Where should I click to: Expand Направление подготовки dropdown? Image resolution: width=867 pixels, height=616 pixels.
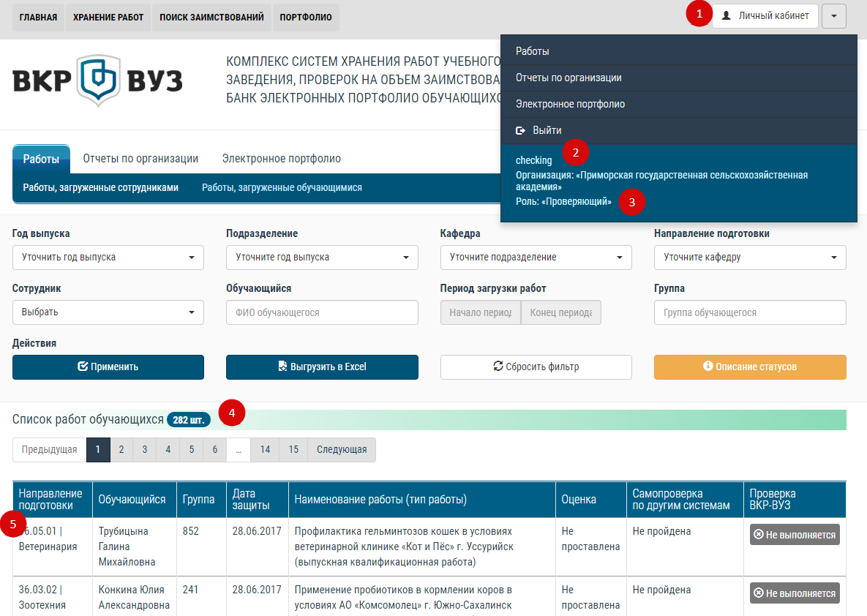750,258
